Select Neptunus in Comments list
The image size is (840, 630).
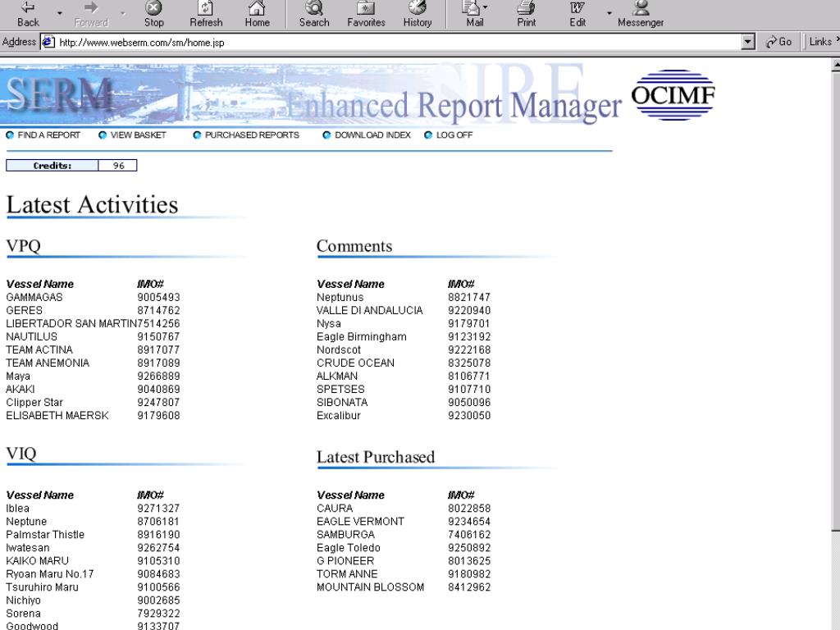[x=340, y=297]
